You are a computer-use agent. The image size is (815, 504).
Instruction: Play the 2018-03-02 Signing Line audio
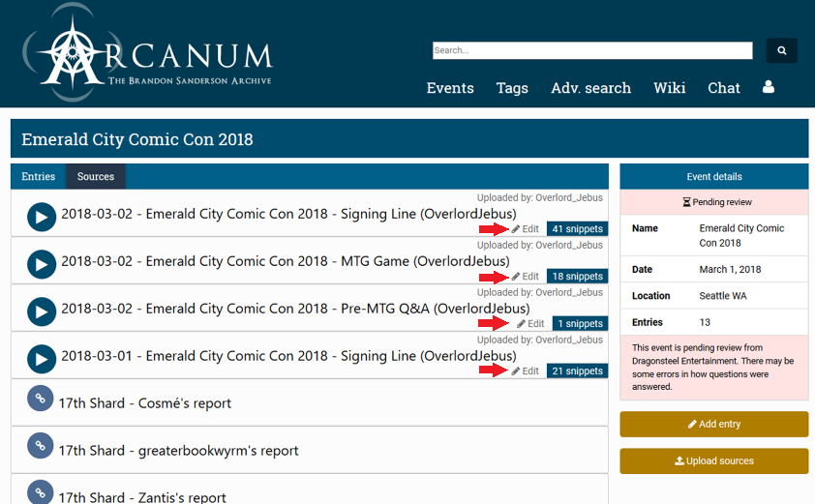[42, 217]
